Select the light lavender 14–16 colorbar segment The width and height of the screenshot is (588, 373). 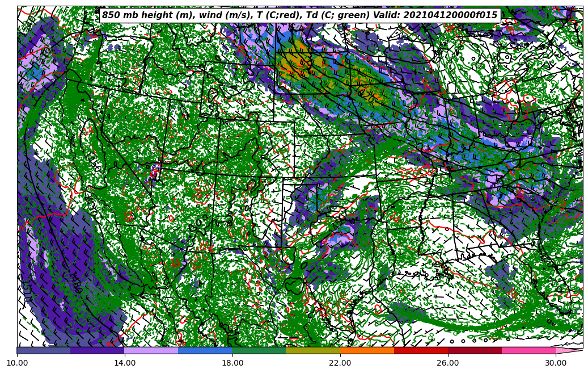151,350
